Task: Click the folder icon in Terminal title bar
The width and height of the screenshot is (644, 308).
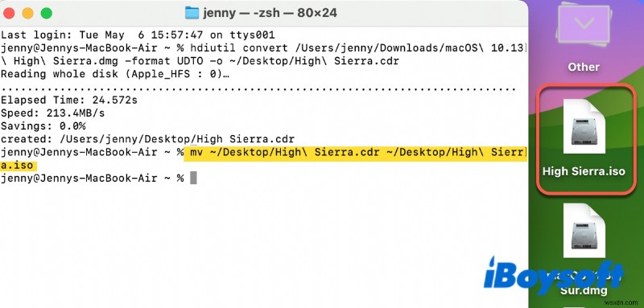Action: (192, 13)
